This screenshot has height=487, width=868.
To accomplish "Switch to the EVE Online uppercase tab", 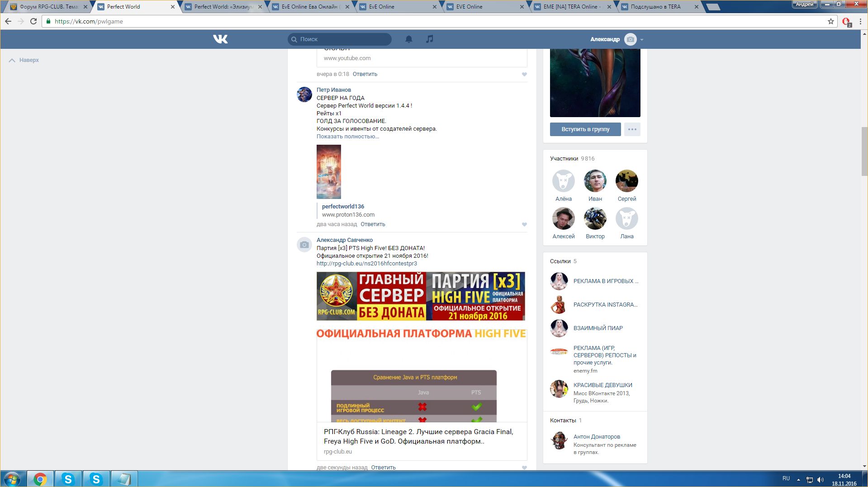I will tap(484, 7).
